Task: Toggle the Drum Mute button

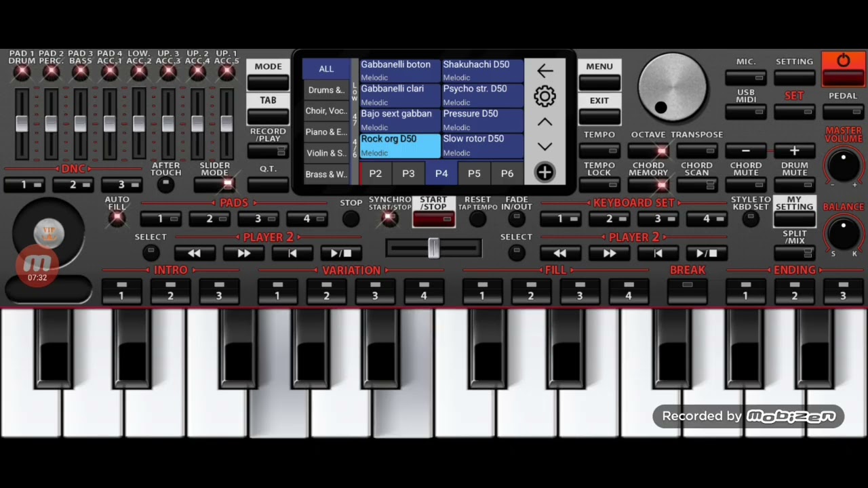Action: pos(794,184)
